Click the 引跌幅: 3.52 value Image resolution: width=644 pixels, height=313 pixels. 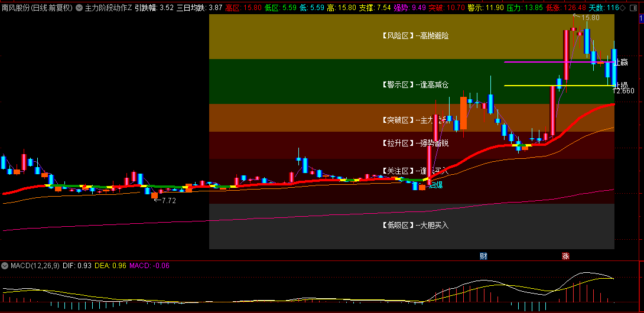coord(154,8)
